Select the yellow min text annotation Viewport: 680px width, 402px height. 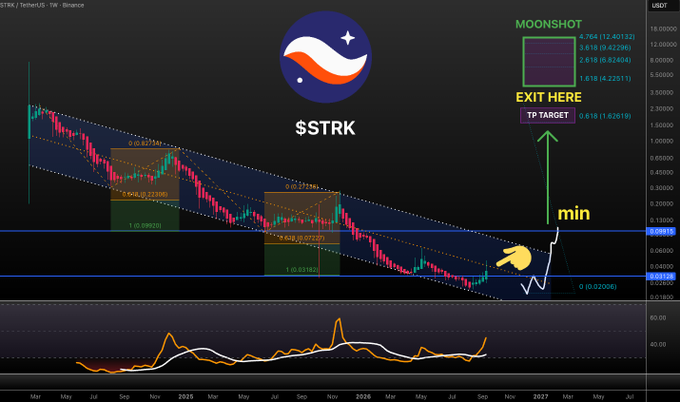point(574,213)
